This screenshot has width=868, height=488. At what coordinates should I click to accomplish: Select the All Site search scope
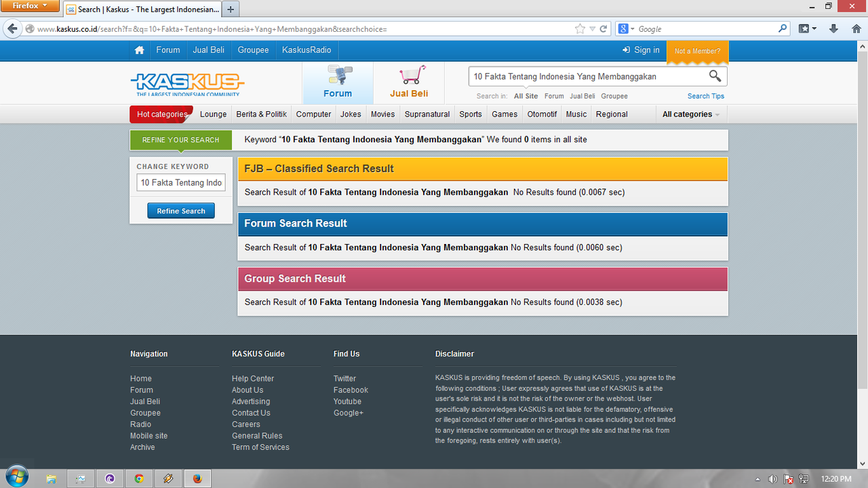pos(526,96)
